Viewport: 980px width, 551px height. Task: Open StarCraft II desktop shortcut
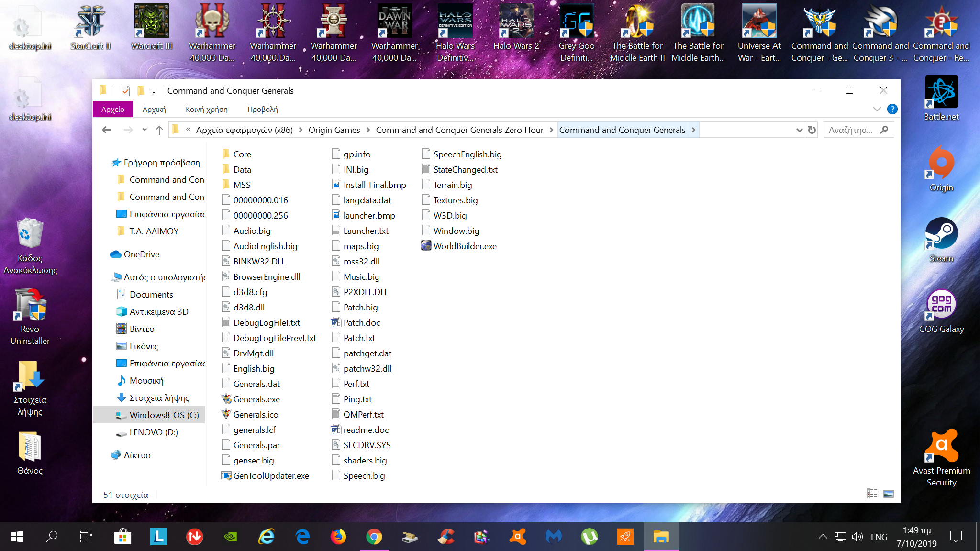point(90,28)
